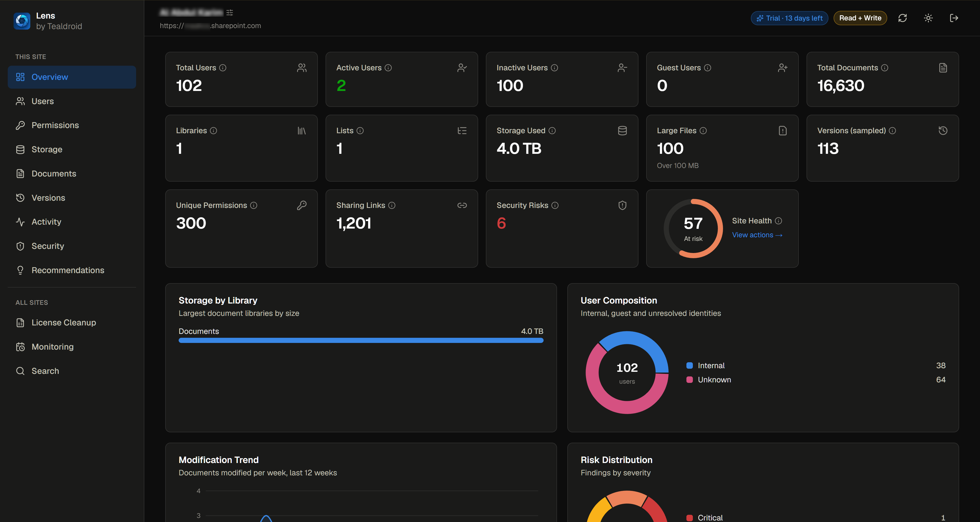Click the user-check icon on Active Users card
Viewport: 980px width, 522px height.
click(462, 68)
